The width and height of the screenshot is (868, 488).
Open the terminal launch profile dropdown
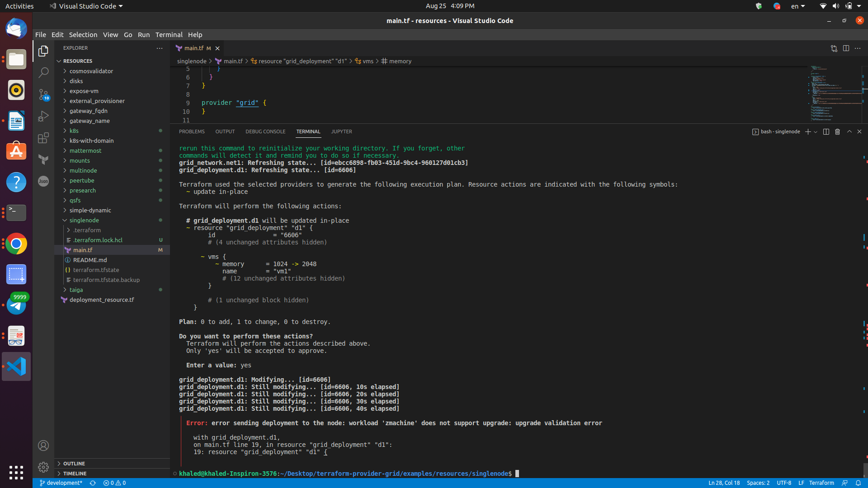click(x=815, y=131)
